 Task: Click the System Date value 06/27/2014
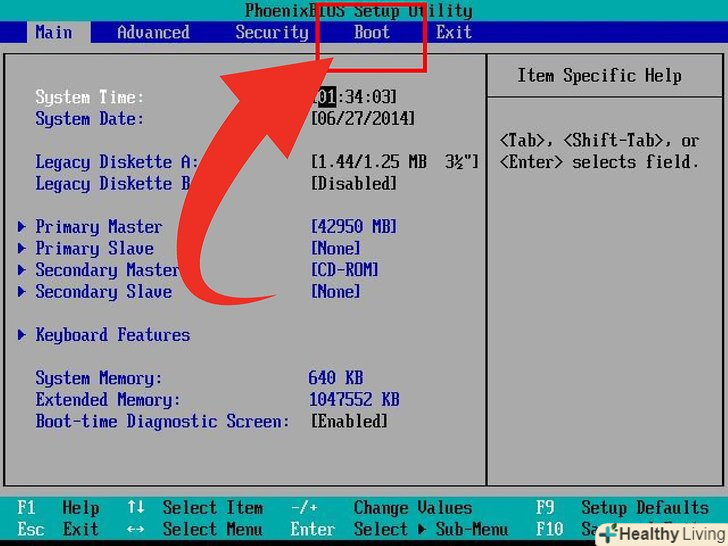[x=363, y=118]
